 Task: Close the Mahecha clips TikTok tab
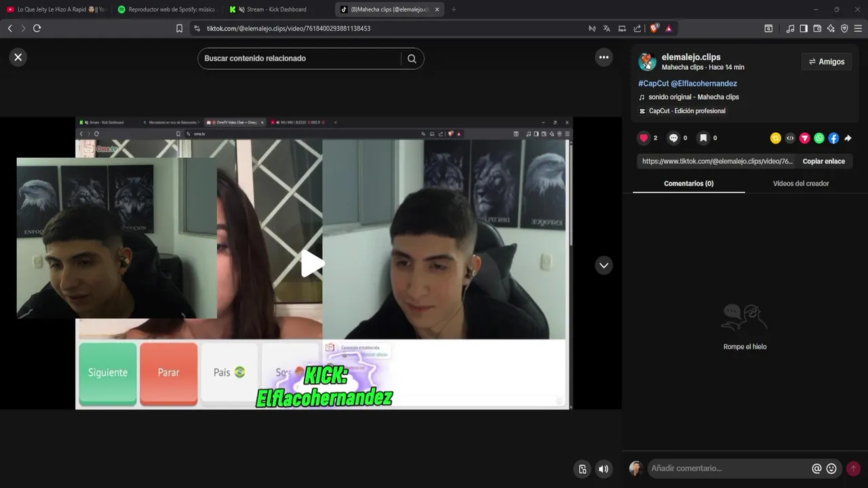point(437,9)
